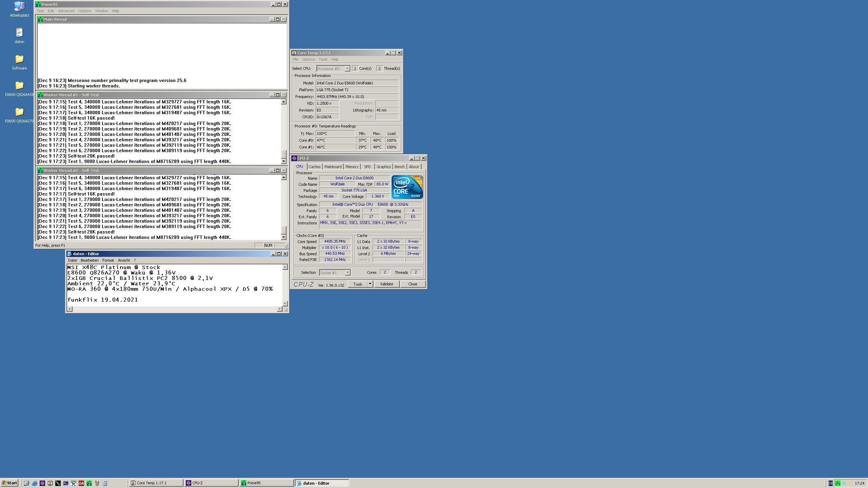
Task: Switch to the Mainboard tab in CPU-Z
Action: (x=333, y=167)
